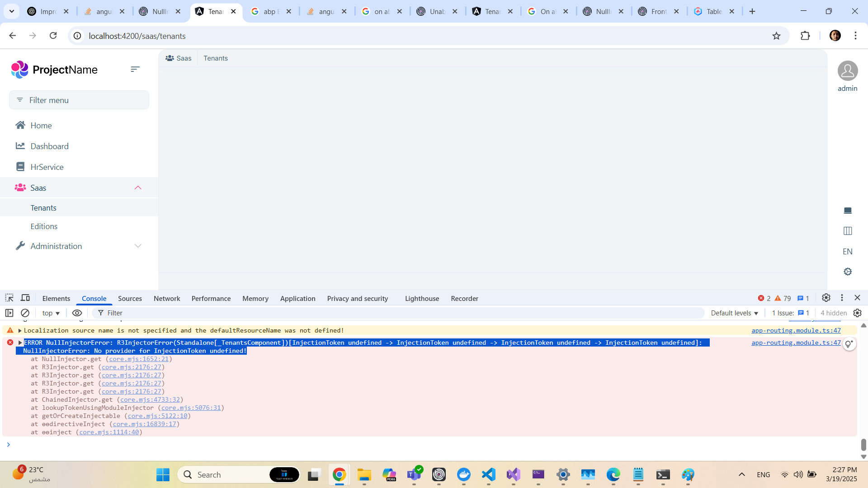Open the app-routing.module.ts:47 error source link
Screen dimensions: 868x488
[796, 343]
